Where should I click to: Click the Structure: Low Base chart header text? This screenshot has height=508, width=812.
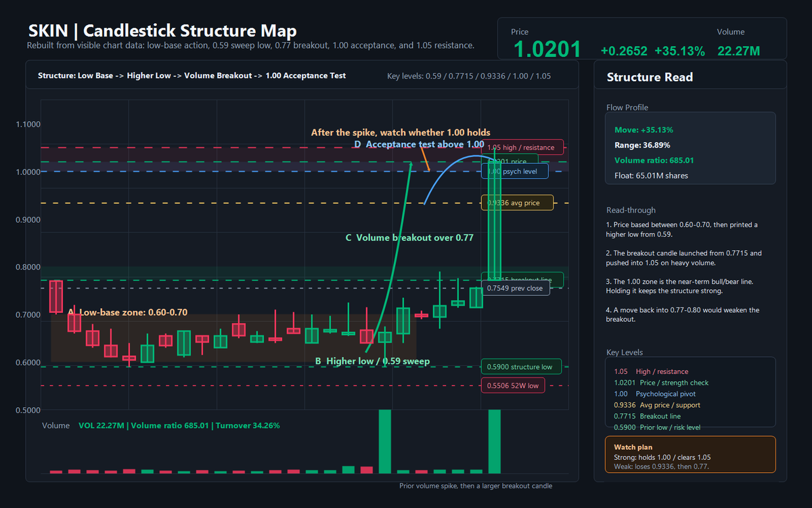coord(192,76)
